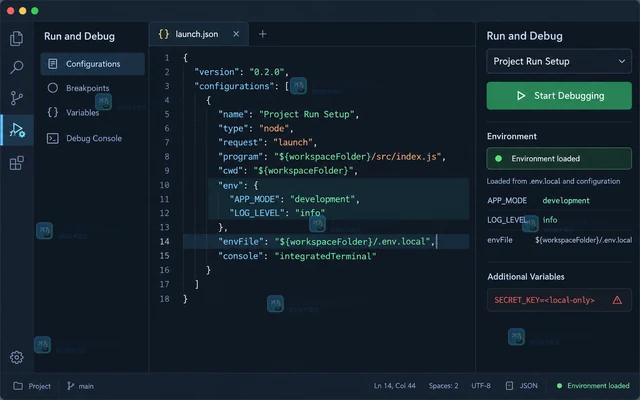Click the green dot in Environment loaded box
640x400 pixels.
pyautogui.click(x=498, y=158)
